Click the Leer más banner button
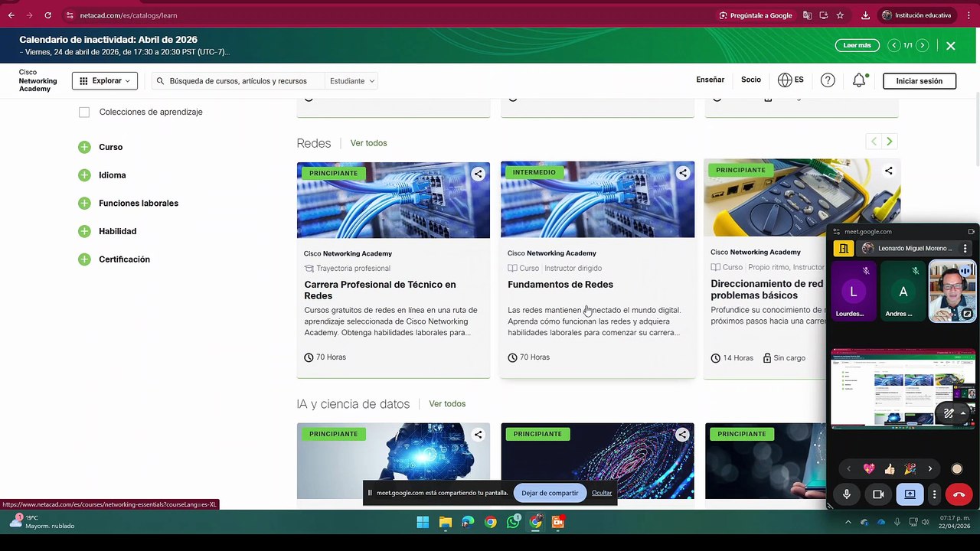 857,45
